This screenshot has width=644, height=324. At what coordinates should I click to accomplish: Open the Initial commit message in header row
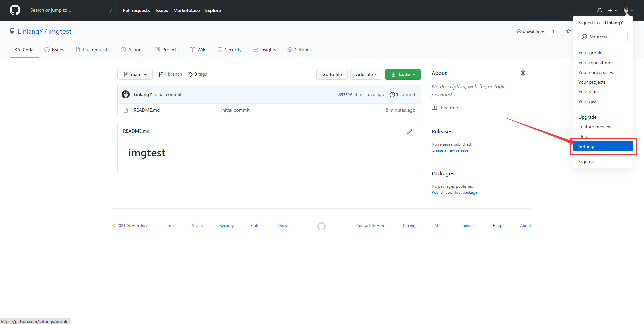[167, 94]
